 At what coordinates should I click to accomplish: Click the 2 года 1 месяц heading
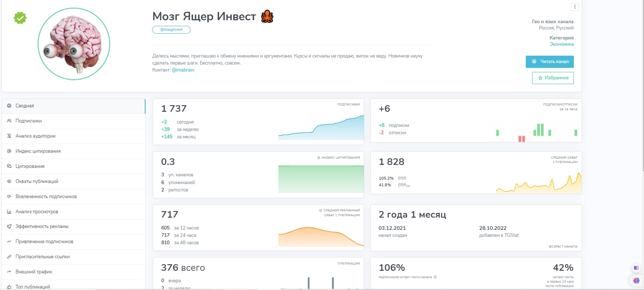412,215
